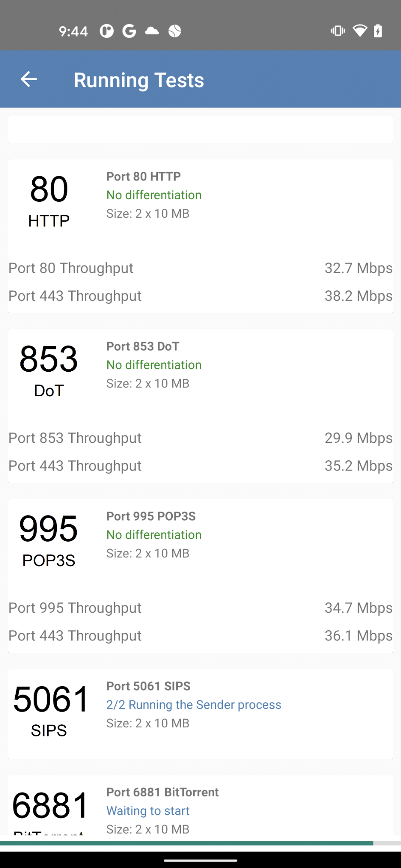Click the overall test progress bar
The height and width of the screenshot is (868, 401).
point(200,843)
